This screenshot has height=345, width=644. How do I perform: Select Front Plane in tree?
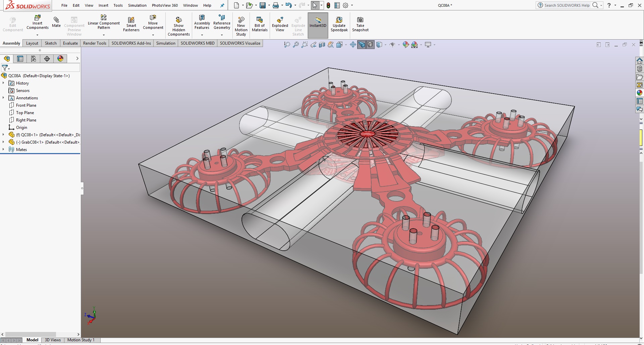[26, 105]
